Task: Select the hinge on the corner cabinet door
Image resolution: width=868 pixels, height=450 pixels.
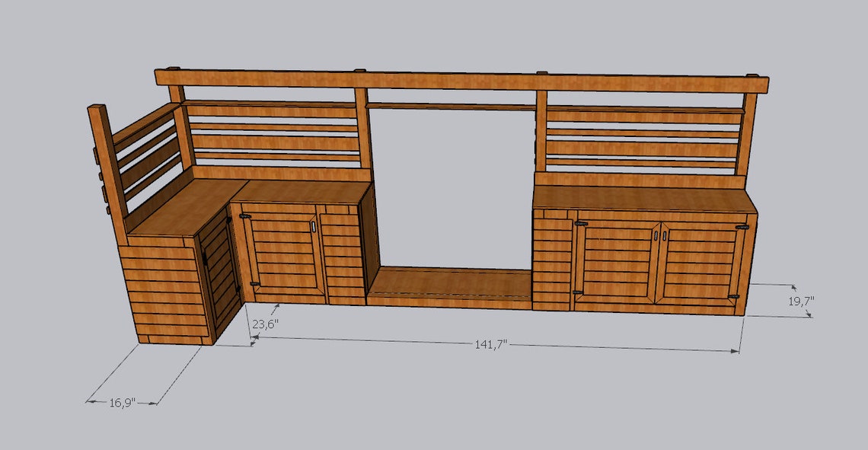Action: point(228,219)
